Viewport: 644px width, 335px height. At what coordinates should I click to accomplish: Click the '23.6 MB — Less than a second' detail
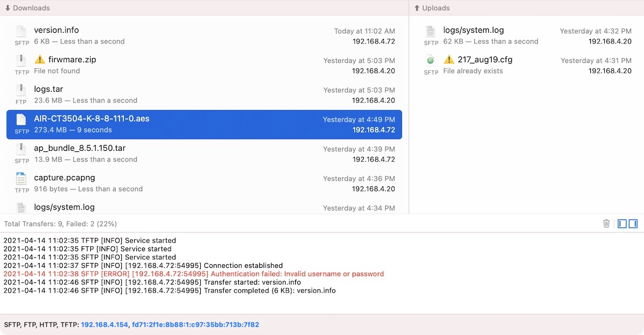(86, 100)
